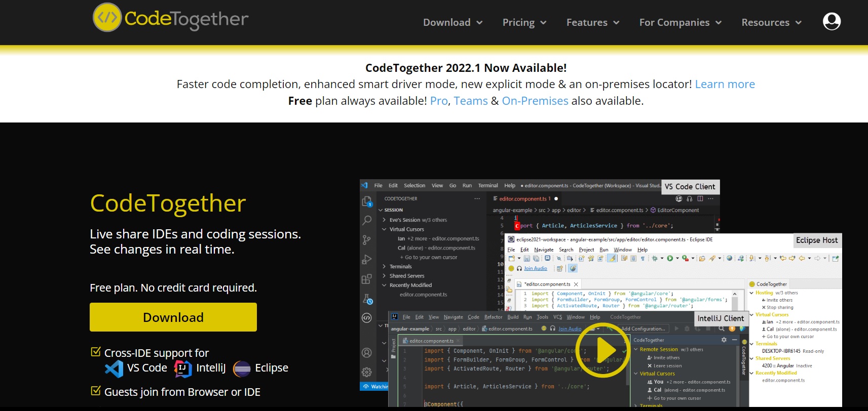Select 'Stop sharing' in Eclipse CodeTogether panel

coord(778,307)
